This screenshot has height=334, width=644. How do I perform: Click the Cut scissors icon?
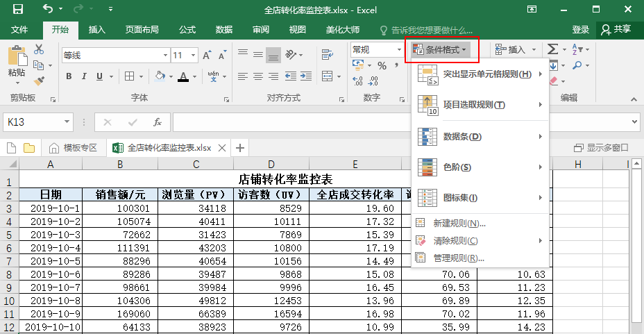click(39, 49)
